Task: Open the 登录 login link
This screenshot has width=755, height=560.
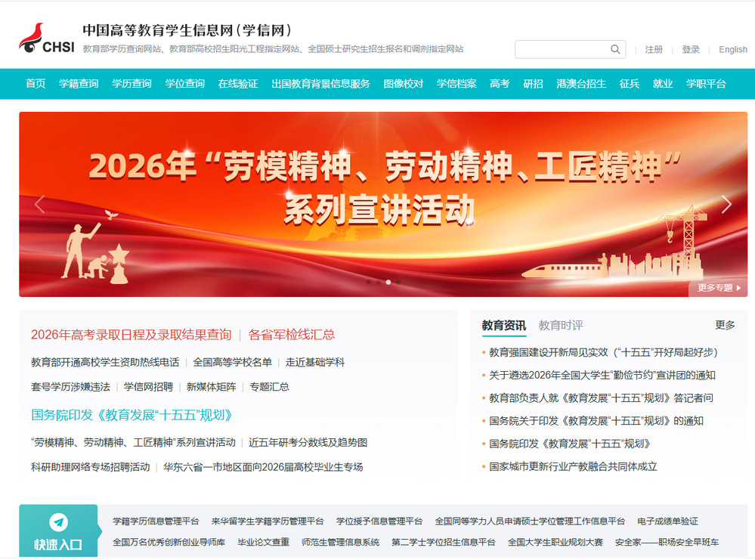Action: click(691, 49)
